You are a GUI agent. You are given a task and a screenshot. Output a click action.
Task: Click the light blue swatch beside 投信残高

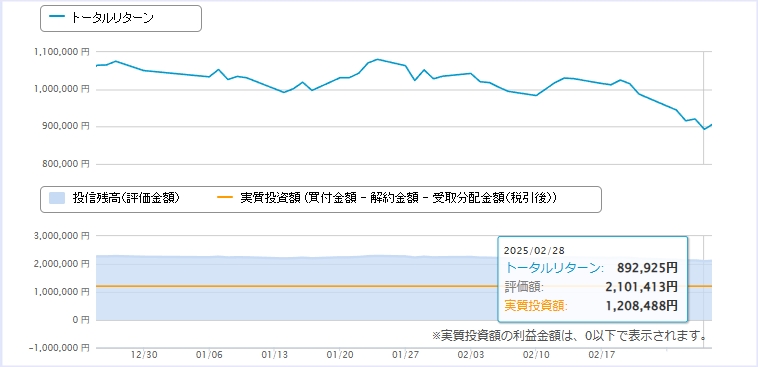click(57, 198)
